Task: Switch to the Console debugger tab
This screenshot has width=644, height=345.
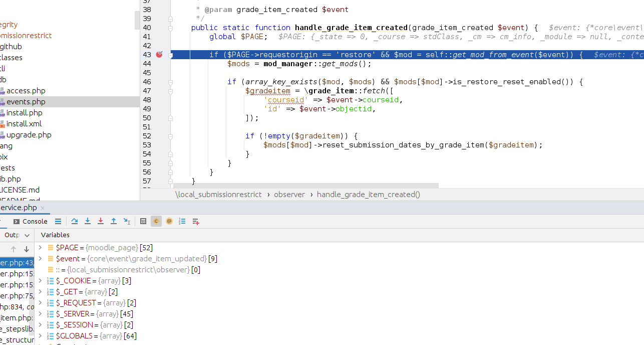Action: click(31, 221)
